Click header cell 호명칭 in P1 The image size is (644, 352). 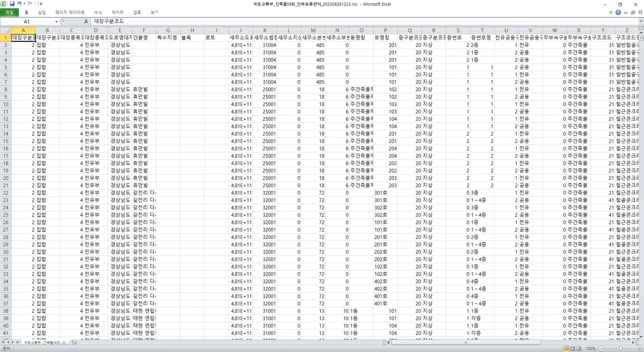coord(385,37)
